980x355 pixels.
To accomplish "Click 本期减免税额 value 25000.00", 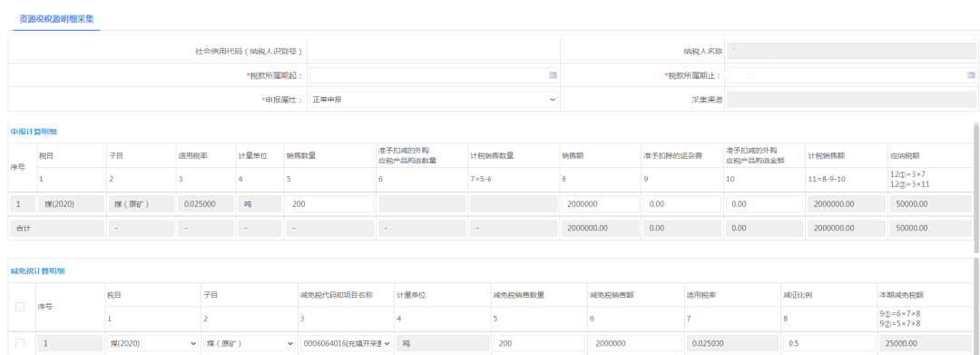I will pos(926,343).
